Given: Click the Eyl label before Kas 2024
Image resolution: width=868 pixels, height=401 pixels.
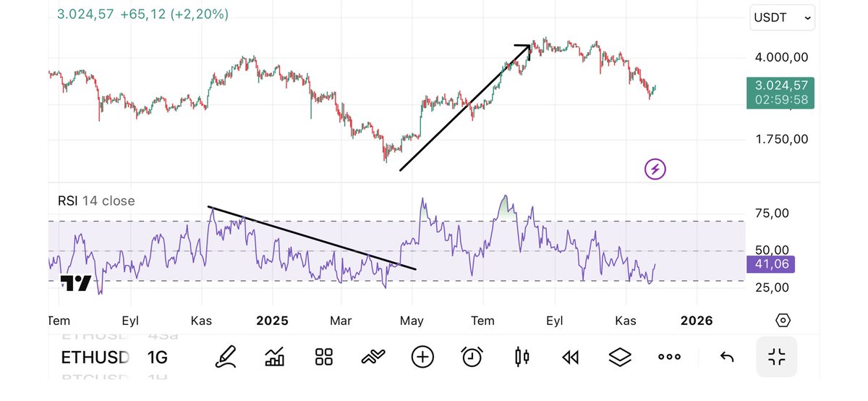Looking at the screenshot, I should [130, 321].
